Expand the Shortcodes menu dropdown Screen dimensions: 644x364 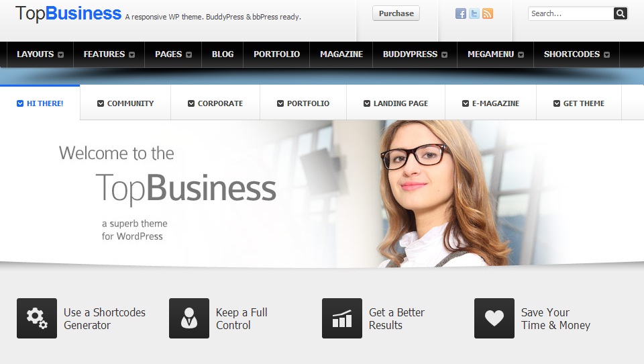(606, 54)
